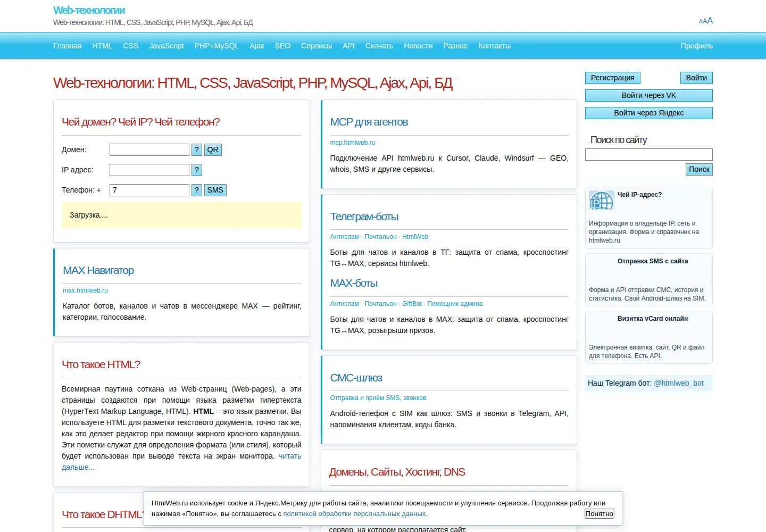Generate QR code with the QR button
Viewport: 766px width, 532px height.
click(x=213, y=149)
